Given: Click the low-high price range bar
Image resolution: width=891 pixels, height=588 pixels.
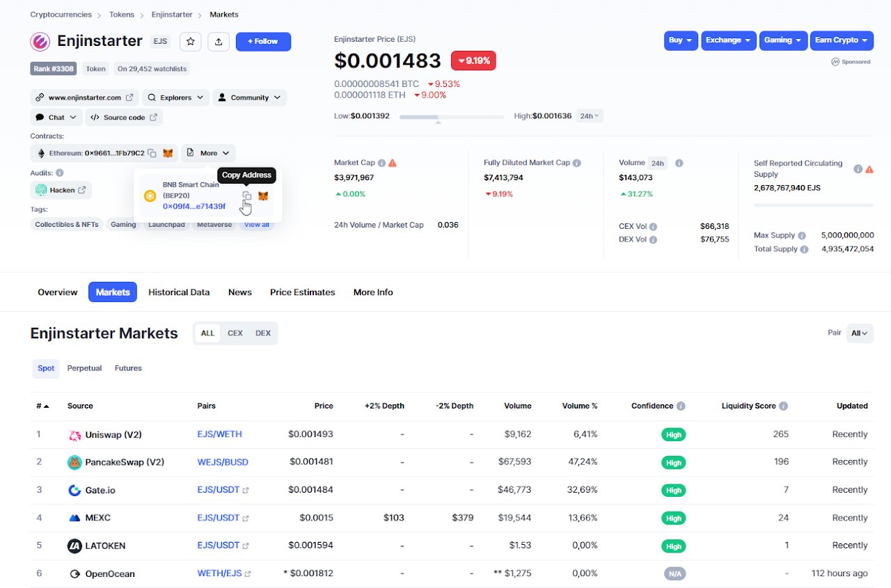Looking at the screenshot, I should pos(452,117).
